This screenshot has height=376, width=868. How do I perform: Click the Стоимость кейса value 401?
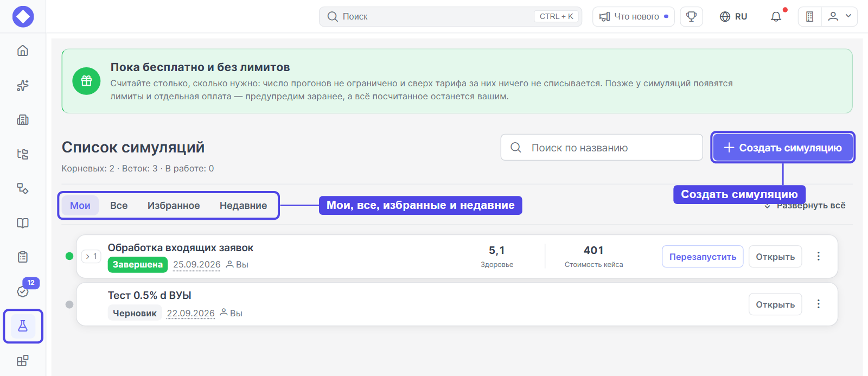(x=593, y=250)
